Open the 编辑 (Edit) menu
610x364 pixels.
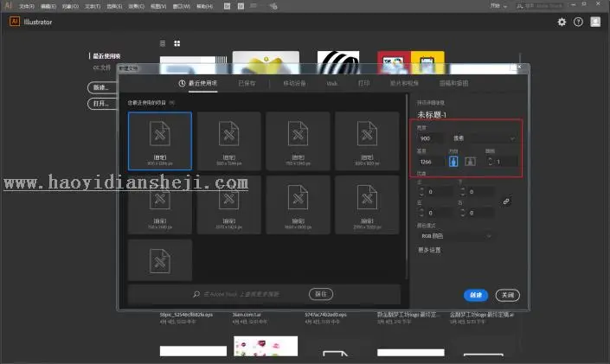(x=48, y=6)
